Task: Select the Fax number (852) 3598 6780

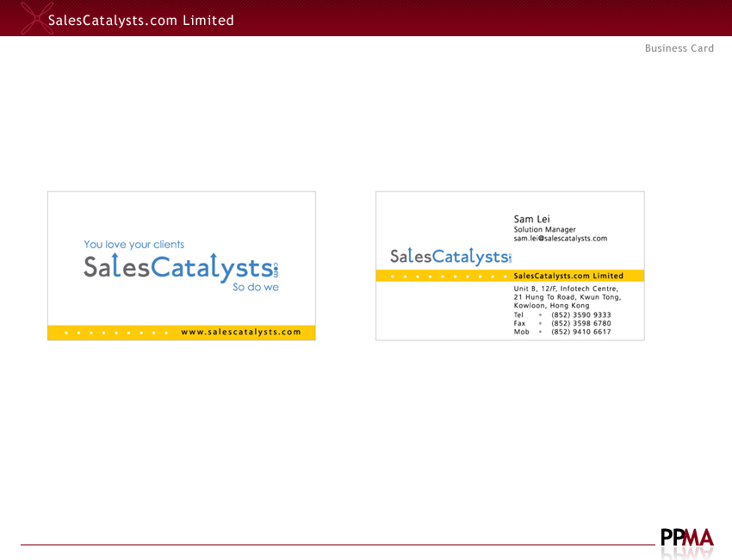Action: tap(581, 323)
